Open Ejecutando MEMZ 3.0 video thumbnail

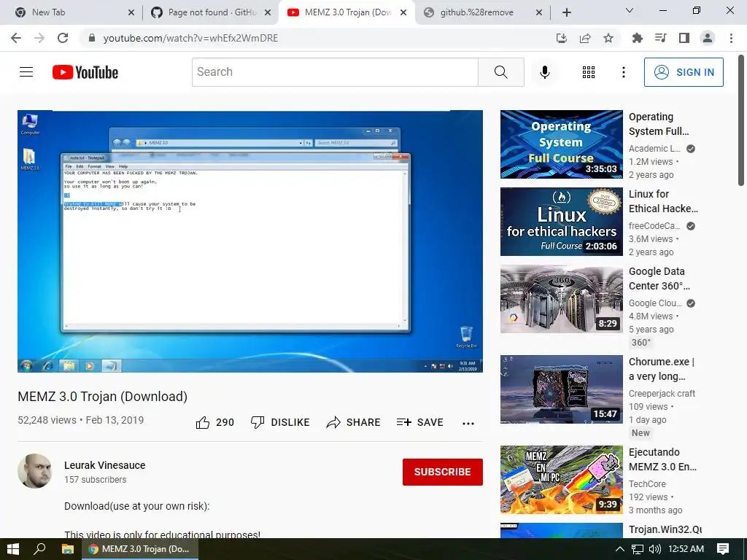561,480
